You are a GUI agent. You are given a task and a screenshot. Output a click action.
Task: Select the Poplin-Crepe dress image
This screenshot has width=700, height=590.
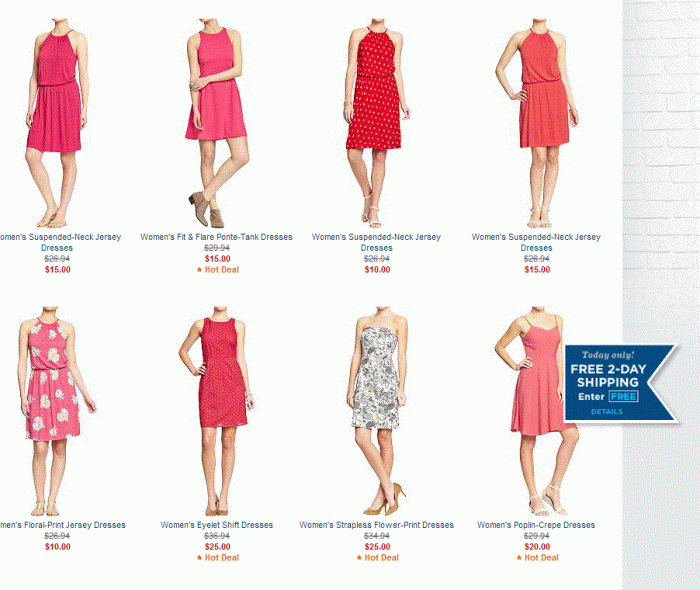click(536, 411)
